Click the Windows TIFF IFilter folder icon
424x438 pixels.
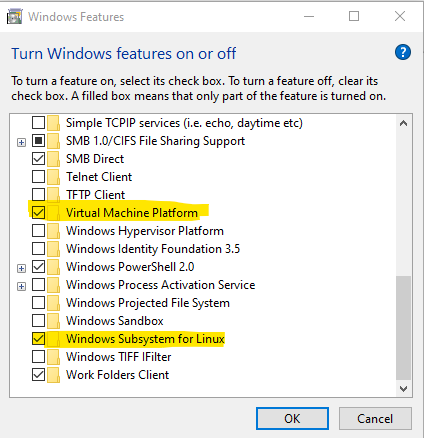(x=53, y=357)
